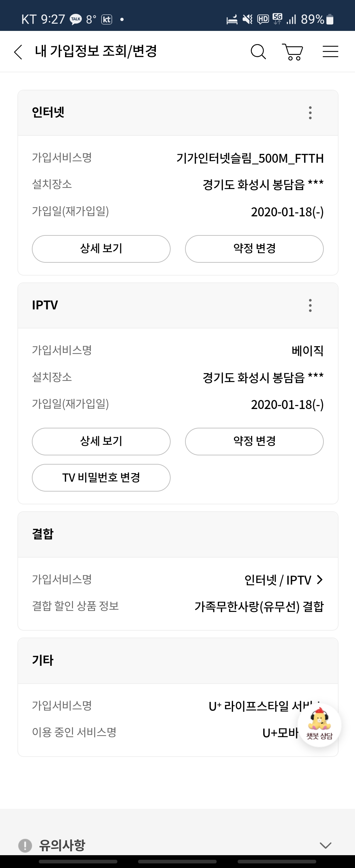This screenshot has width=355, height=868.
Task: Open 인터넷 / IPTV bundle details arrow
Action: [319, 580]
